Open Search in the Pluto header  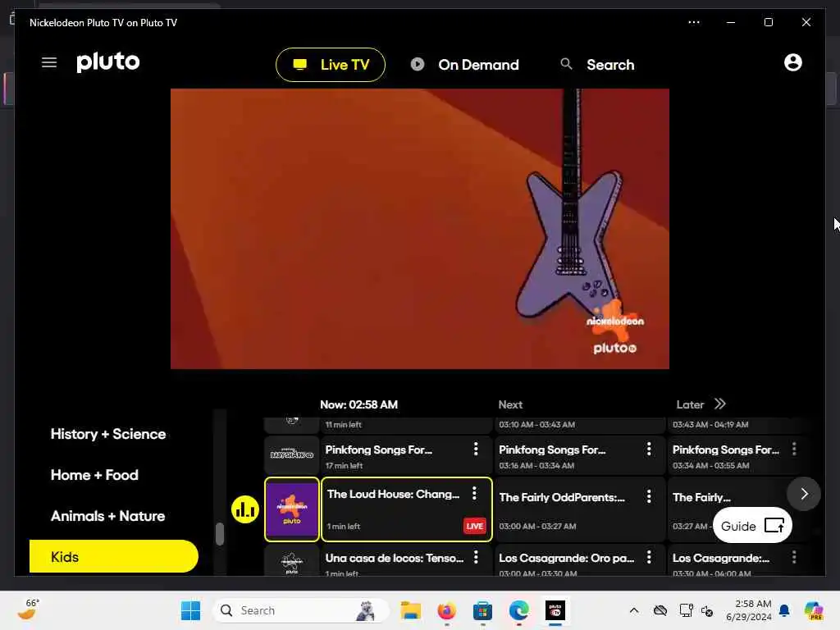coord(597,65)
